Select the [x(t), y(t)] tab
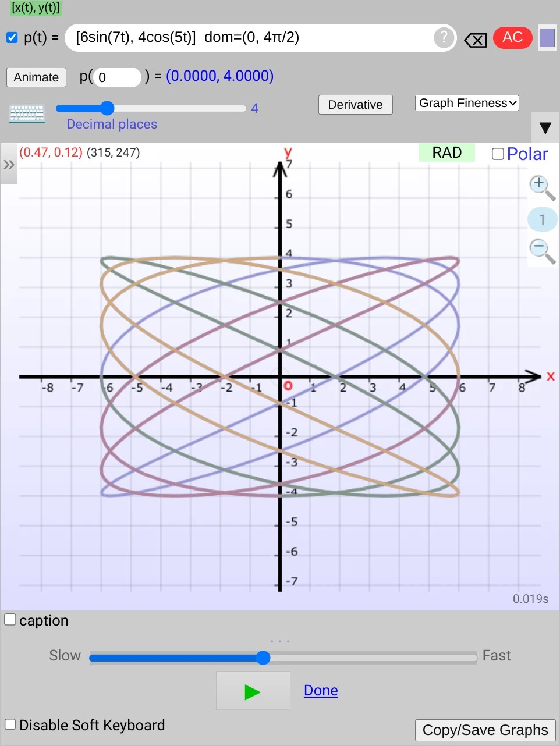Viewport: 560px width, 746px height. pyautogui.click(x=35, y=9)
